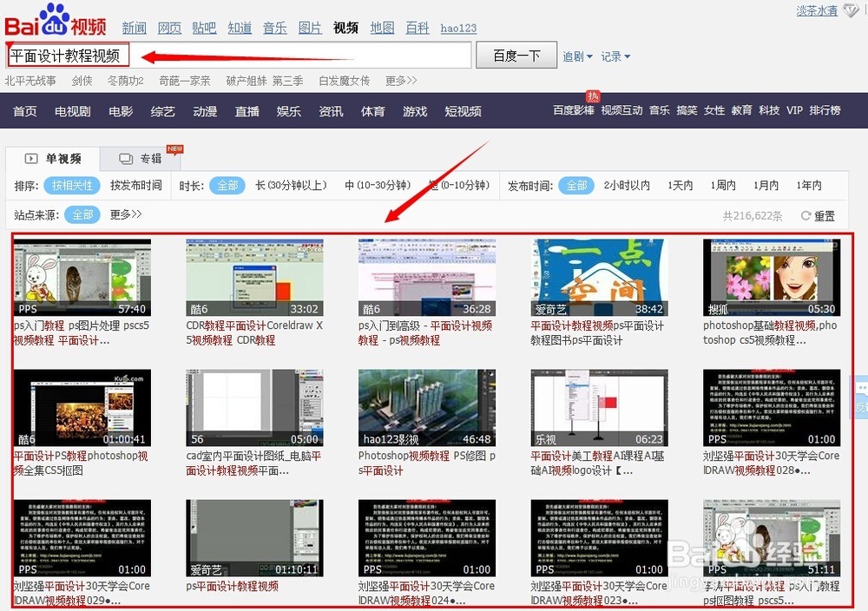Viewport: 868px width, 611px height.
Task: Open 动漫 in the navigation bar
Action: pyautogui.click(x=205, y=111)
